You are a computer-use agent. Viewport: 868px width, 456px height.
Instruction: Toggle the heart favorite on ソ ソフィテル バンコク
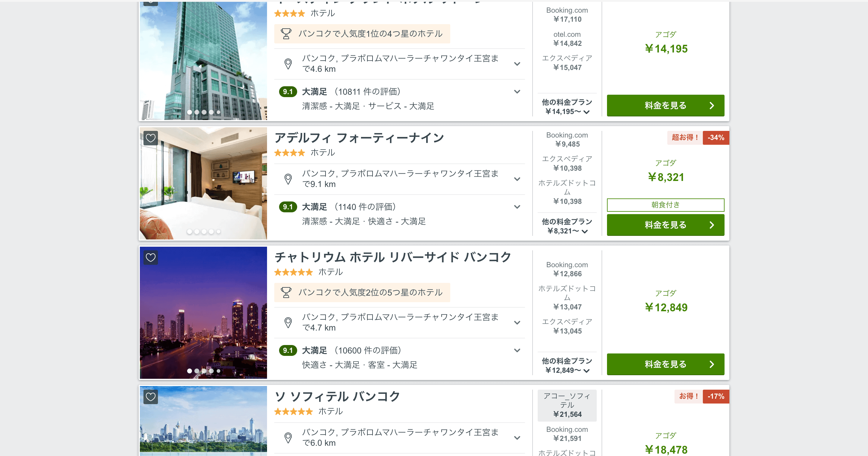tap(151, 397)
